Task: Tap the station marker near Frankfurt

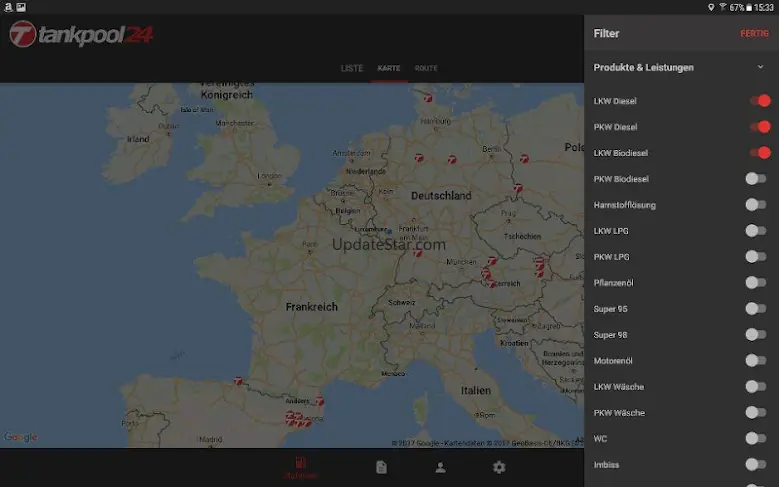Action: pyautogui.click(x=417, y=253)
